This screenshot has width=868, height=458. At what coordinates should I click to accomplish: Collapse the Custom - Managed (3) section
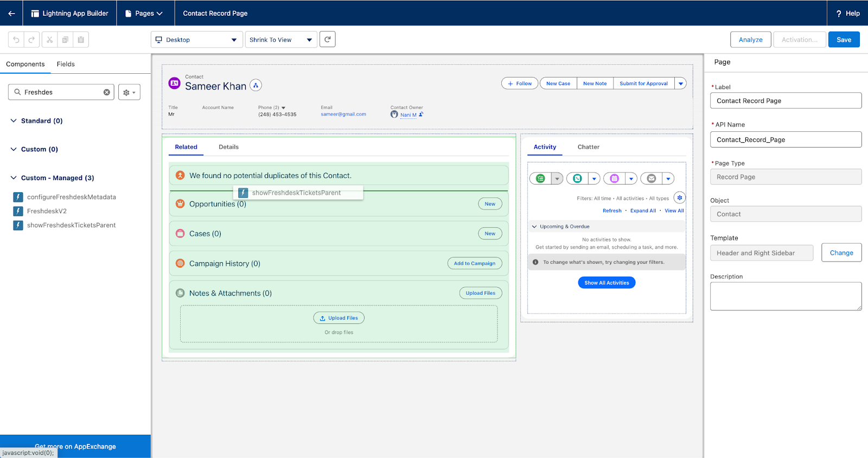[14, 177]
